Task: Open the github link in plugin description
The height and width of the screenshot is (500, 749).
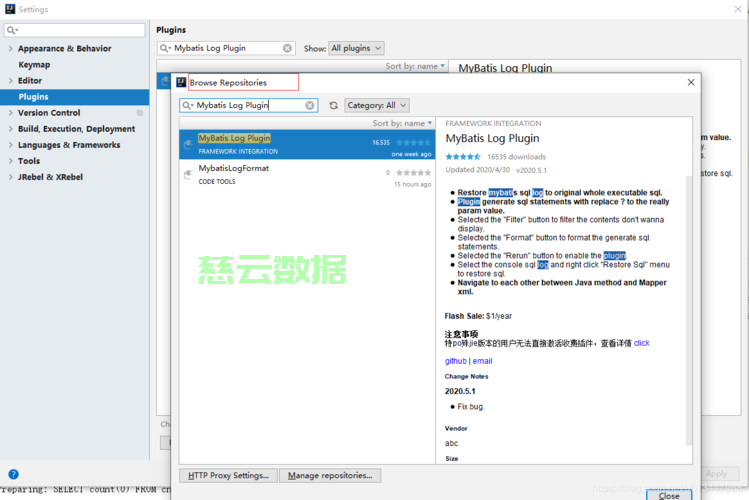Action: pos(456,361)
